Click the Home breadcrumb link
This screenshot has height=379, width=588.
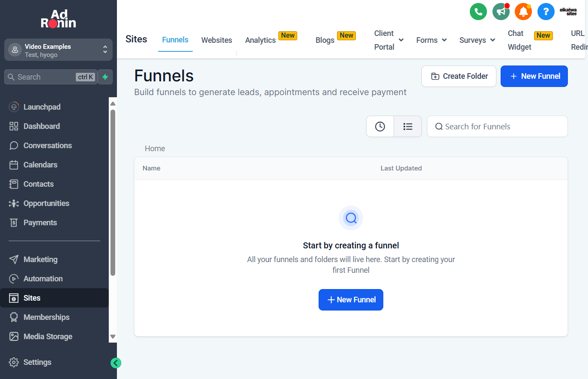click(155, 149)
